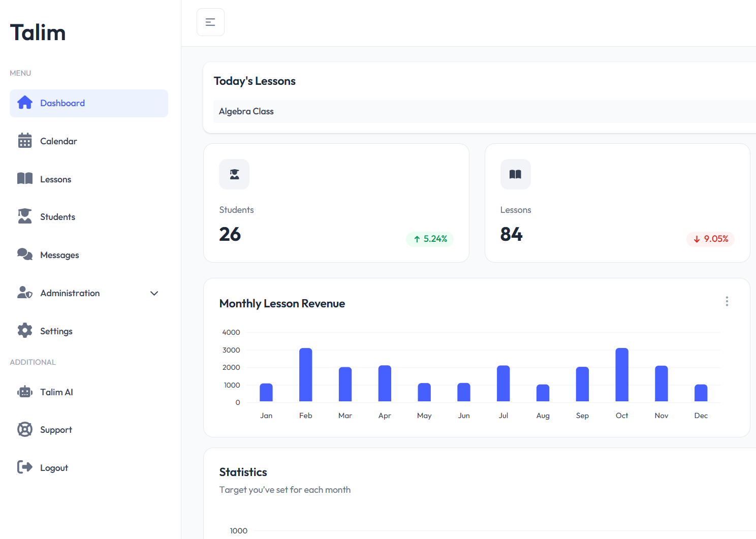Viewport: 756px width, 539px height.
Task: Open Settings using the gear icon
Action: click(24, 330)
